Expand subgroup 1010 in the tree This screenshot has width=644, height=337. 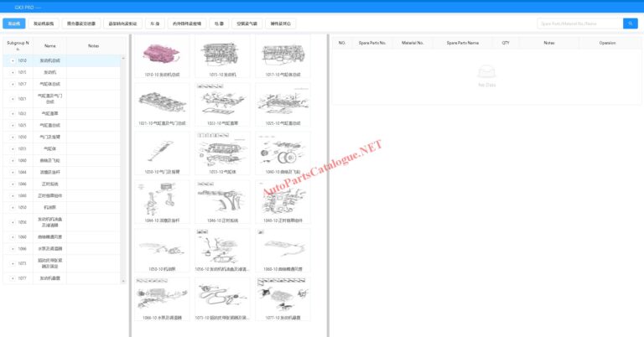click(12, 61)
